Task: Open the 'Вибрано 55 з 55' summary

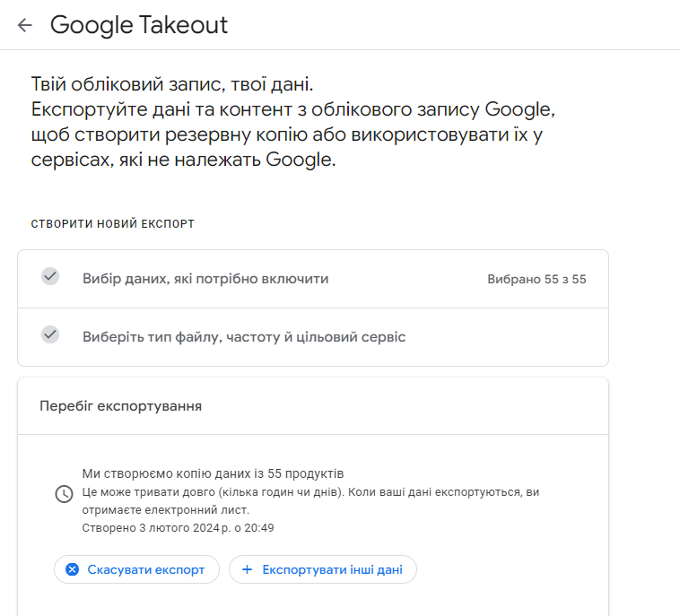Action: point(536,279)
